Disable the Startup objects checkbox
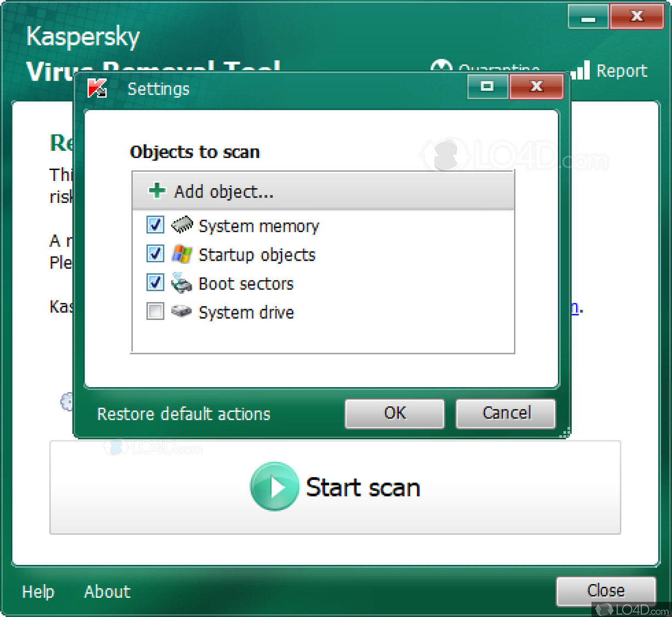 point(155,254)
